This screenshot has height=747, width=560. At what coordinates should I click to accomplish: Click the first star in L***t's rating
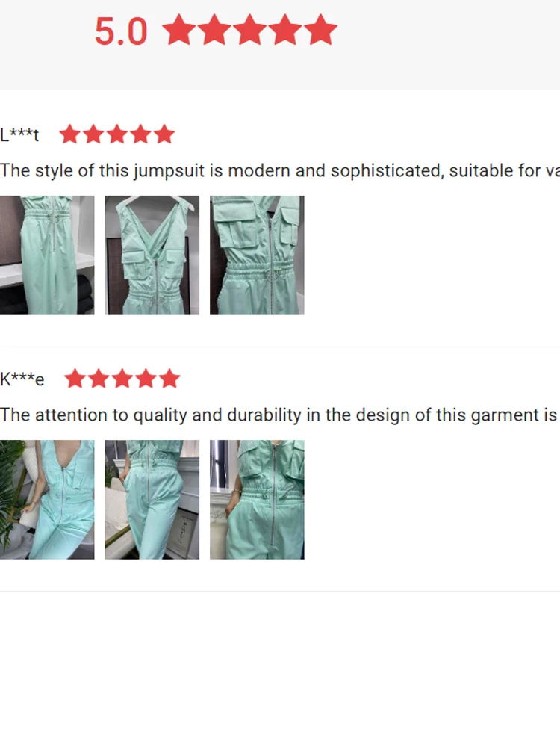point(70,134)
